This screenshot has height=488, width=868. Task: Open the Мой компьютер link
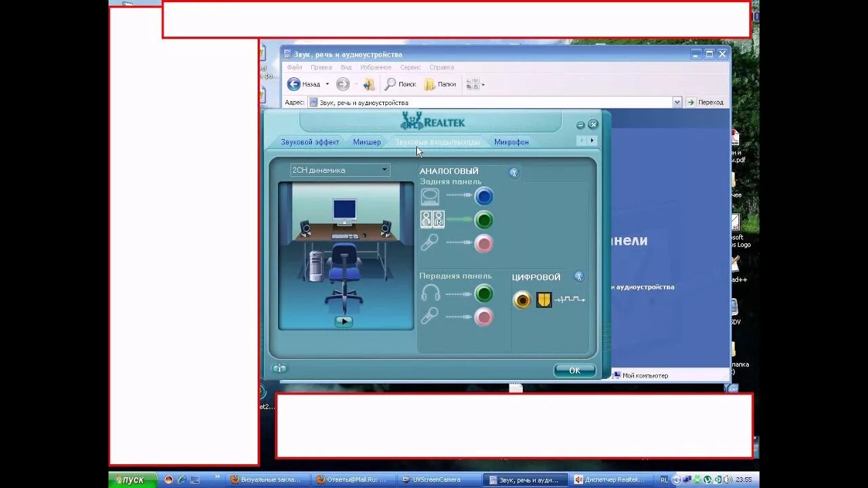[x=640, y=375]
